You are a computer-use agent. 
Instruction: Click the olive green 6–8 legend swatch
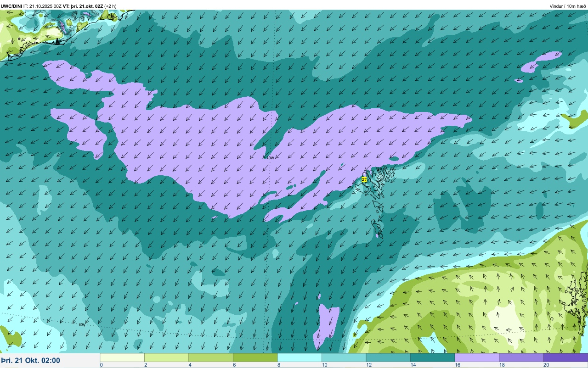tap(255, 357)
